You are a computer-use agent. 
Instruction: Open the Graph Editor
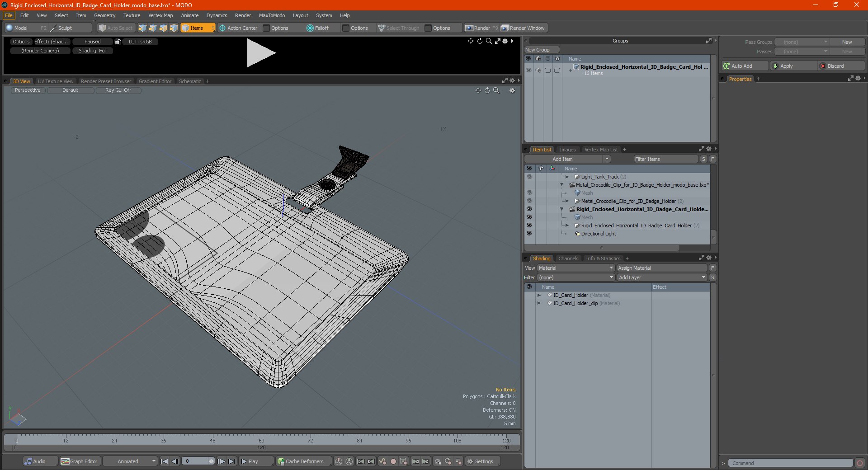coord(80,461)
